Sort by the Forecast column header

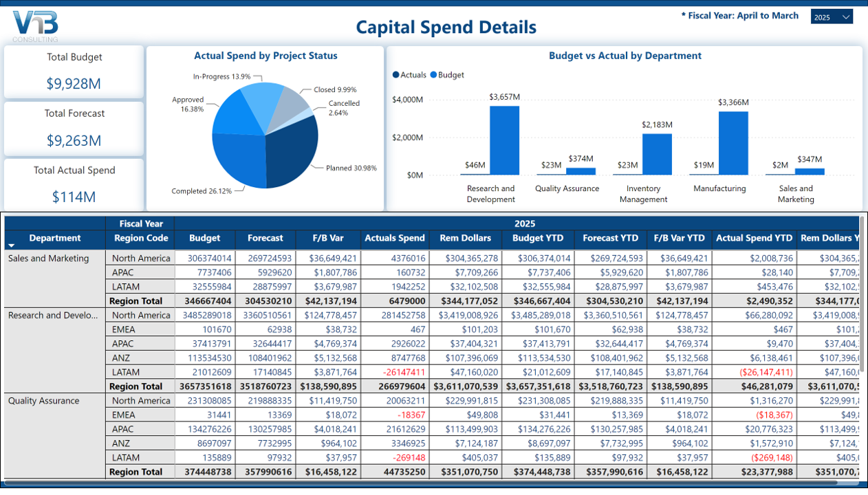pyautogui.click(x=265, y=239)
